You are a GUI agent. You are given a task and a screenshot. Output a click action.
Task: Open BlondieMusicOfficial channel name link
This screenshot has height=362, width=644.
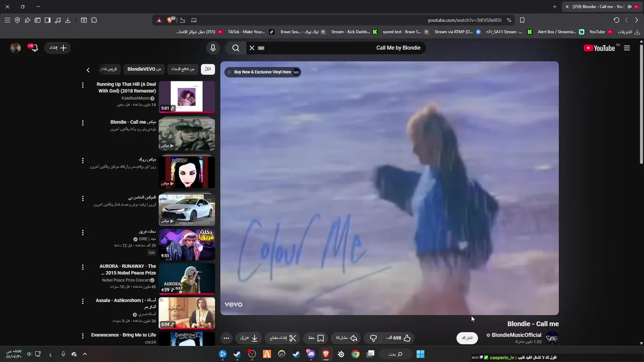(x=516, y=335)
